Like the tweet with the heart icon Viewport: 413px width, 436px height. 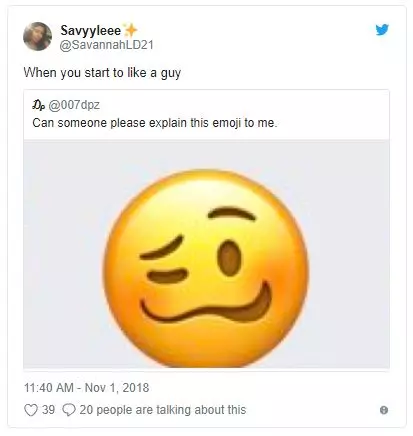click(31, 410)
